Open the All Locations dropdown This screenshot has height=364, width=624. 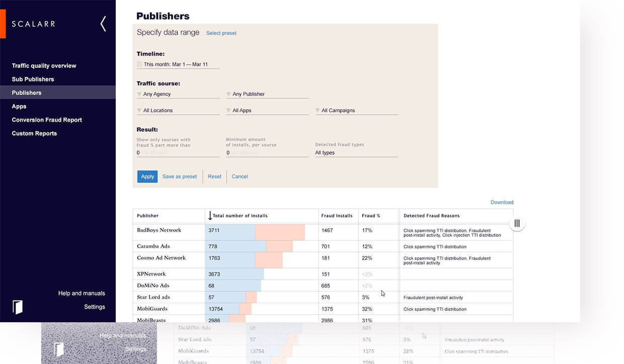click(178, 111)
